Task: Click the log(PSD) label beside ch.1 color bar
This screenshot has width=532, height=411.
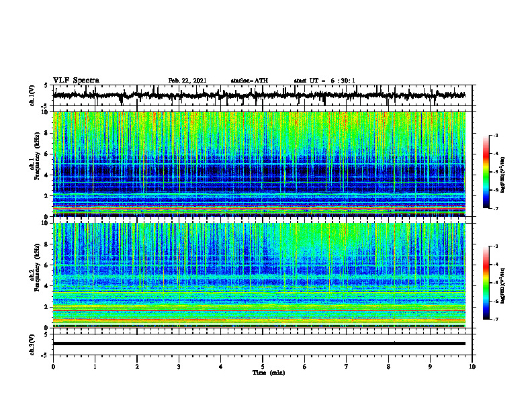Action: pyautogui.click(x=503, y=175)
